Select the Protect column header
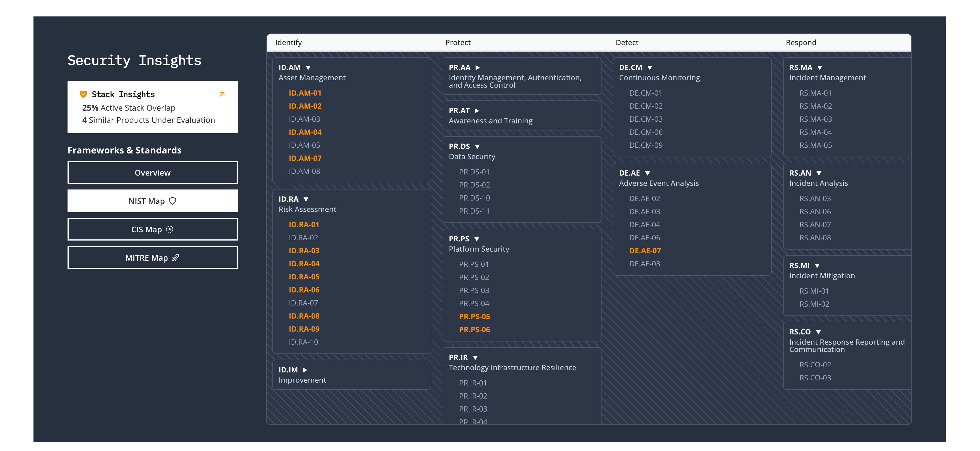Viewport: 980px width, 451px height. click(458, 43)
